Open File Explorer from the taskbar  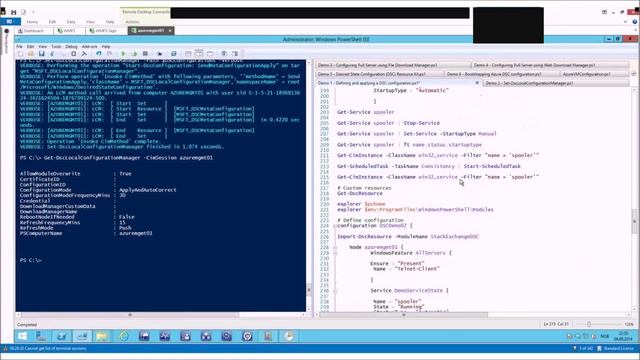[102, 336]
